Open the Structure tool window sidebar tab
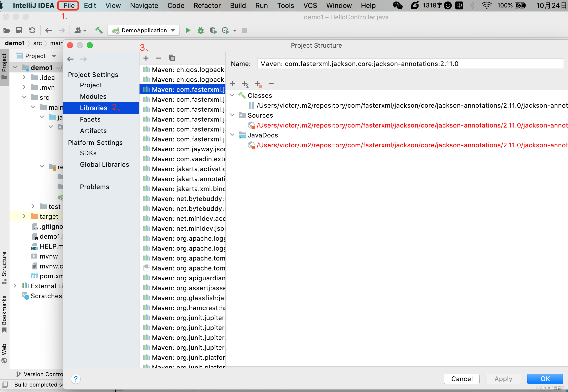The width and height of the screenshot is (568, 392). click(x=4, y=267)
